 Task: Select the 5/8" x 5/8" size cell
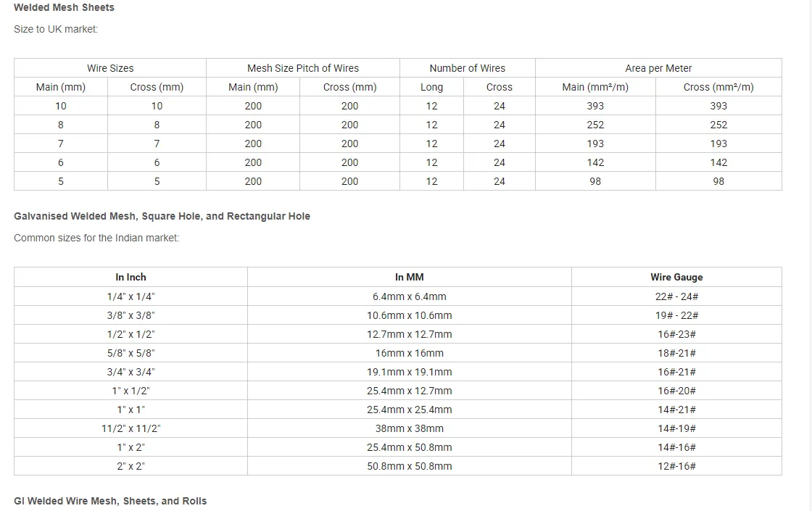[x=130, y=353]
